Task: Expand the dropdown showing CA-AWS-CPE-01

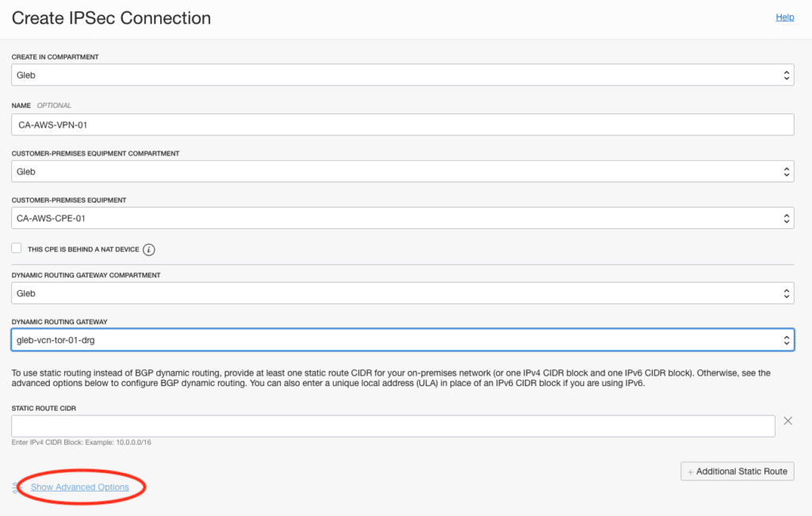Action: click(x=402, y=218)
